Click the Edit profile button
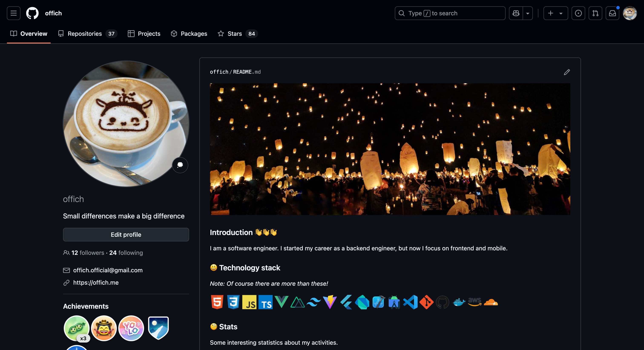 (126, 234)
